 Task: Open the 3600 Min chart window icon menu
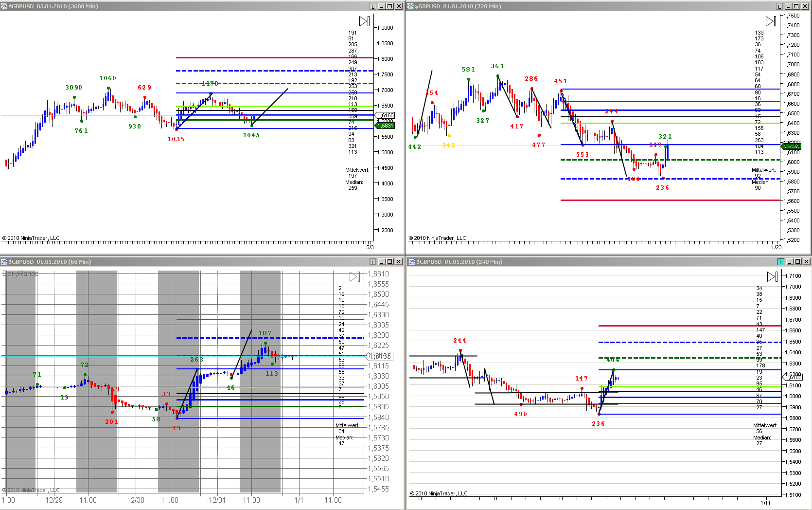click(4, 6)
